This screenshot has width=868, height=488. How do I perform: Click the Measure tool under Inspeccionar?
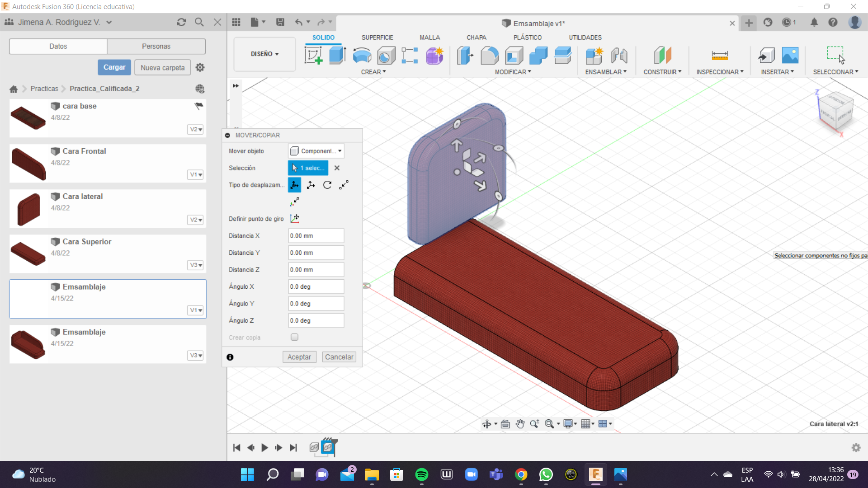coord(719,56)
